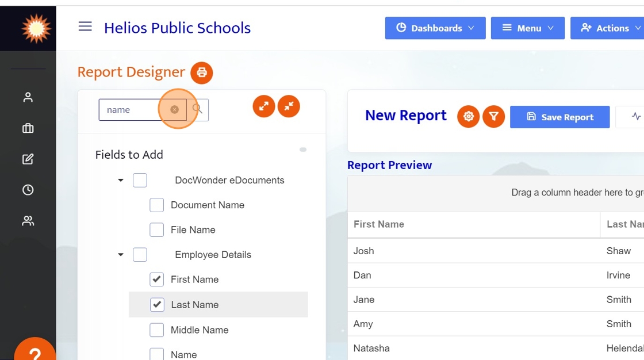
Task: Click the Save Report button
Action: (560, 117)
